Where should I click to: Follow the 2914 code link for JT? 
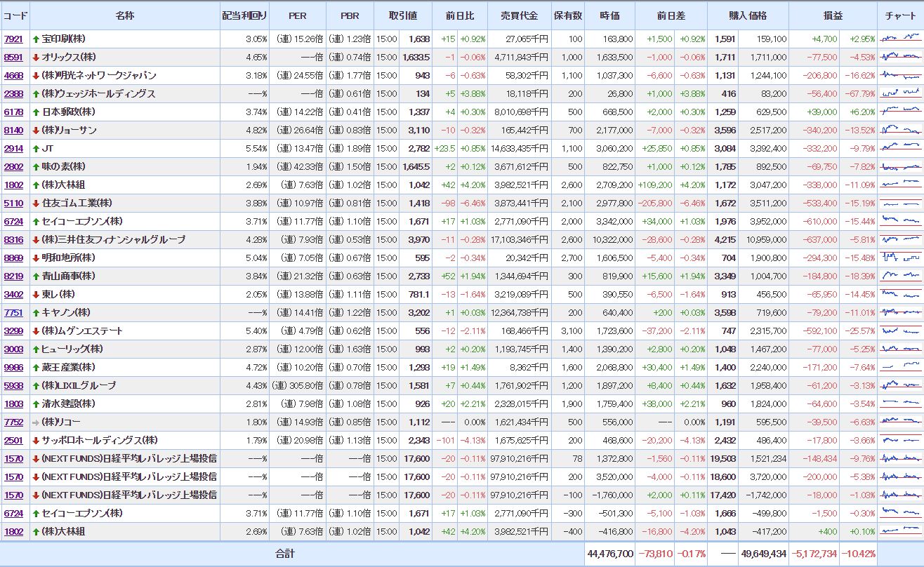pos(13,149)
